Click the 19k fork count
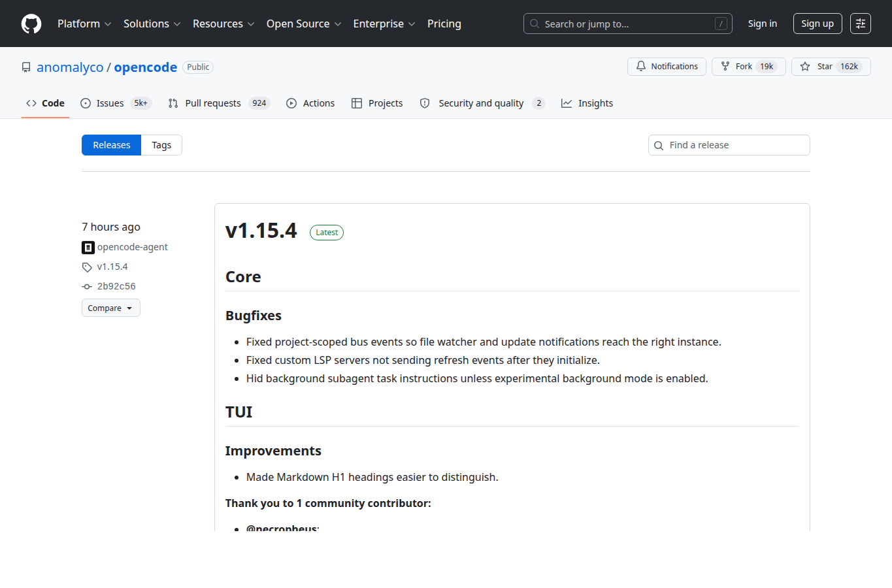 [x=767, y=67]
